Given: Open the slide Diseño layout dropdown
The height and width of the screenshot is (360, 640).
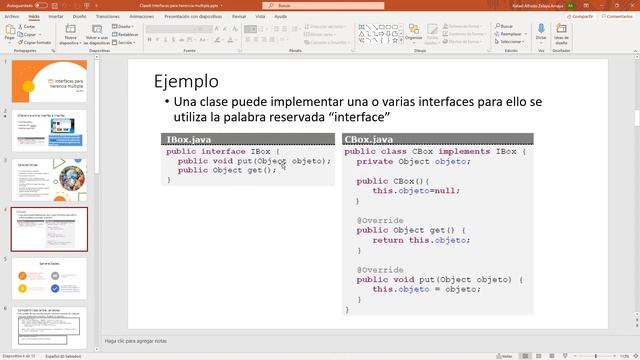Looking at the screenshot, I should 123,26.
